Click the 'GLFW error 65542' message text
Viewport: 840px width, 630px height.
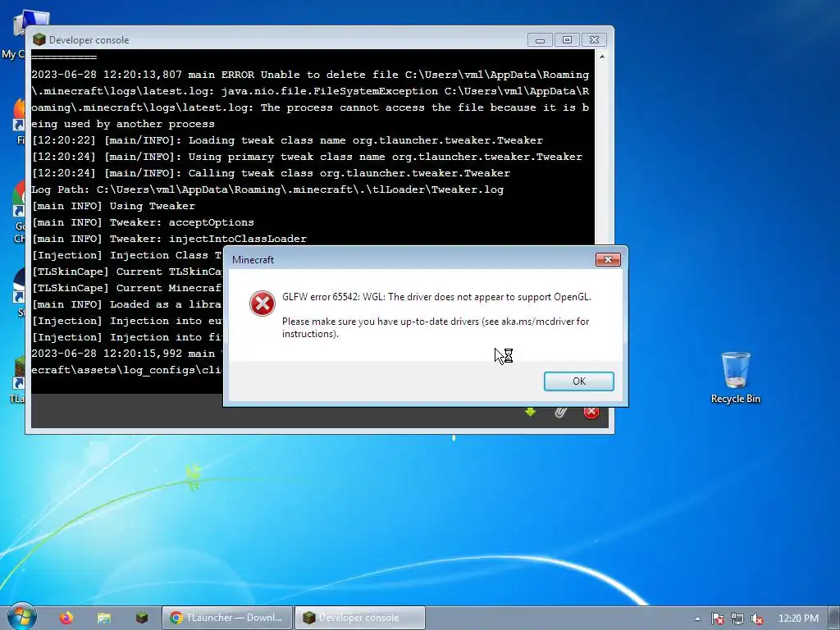coord(436,297)
